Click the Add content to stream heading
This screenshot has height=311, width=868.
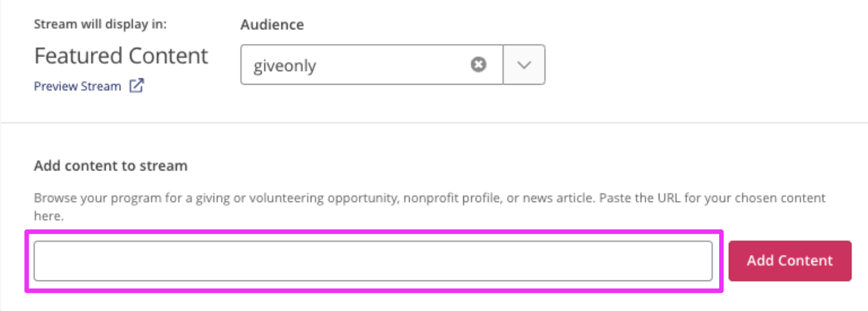pyautogui.click(x=111, y=166)
